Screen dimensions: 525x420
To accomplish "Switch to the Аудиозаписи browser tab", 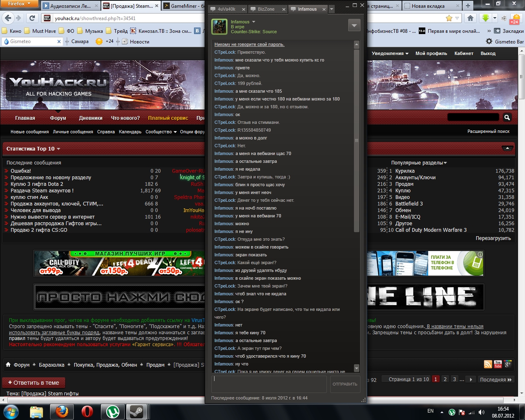I will (x=70, y=6).
